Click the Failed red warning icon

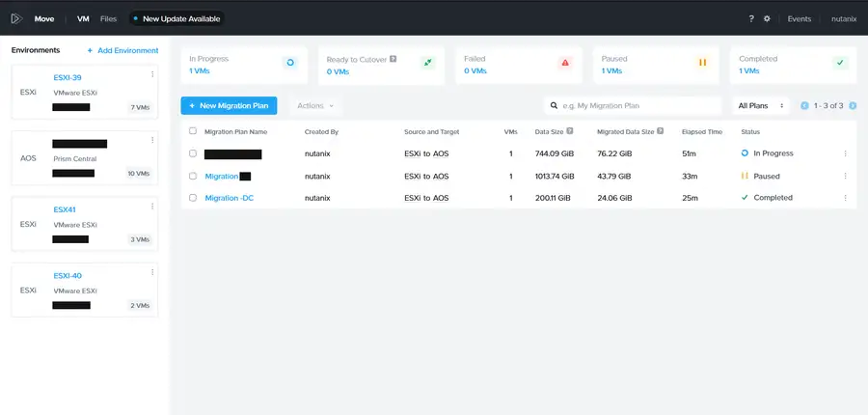565,63
